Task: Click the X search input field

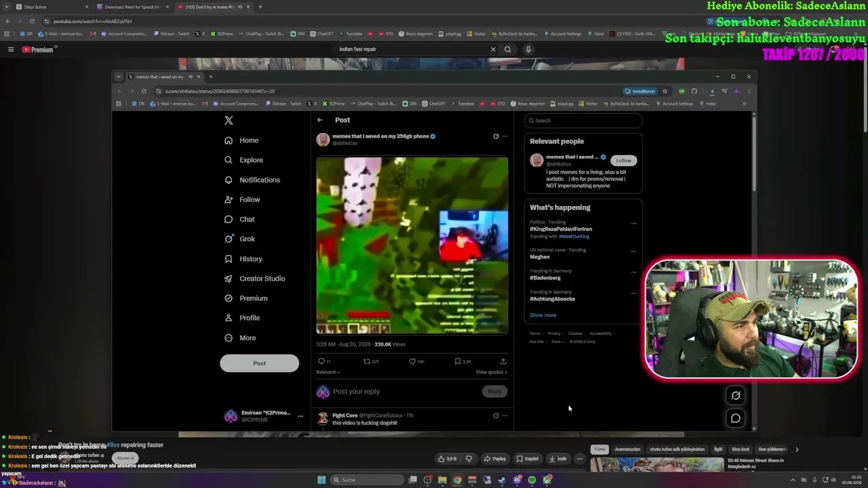Action: 583,121
